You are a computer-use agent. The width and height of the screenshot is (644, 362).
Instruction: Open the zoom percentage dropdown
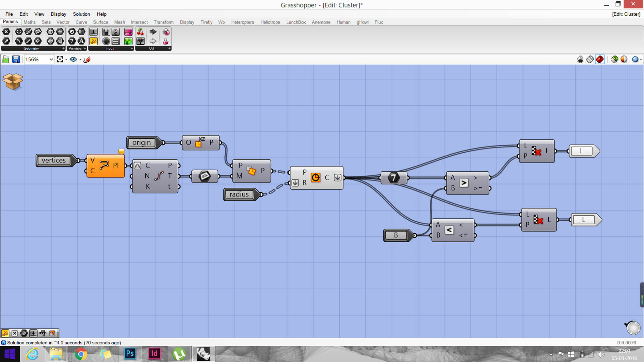pyautogui.click(x=51, y=59)
